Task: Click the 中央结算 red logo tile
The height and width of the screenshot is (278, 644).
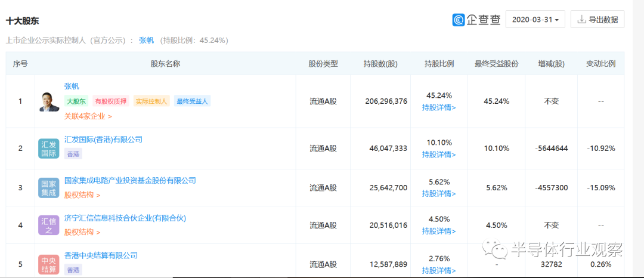Action: click(x=49, y=264)
